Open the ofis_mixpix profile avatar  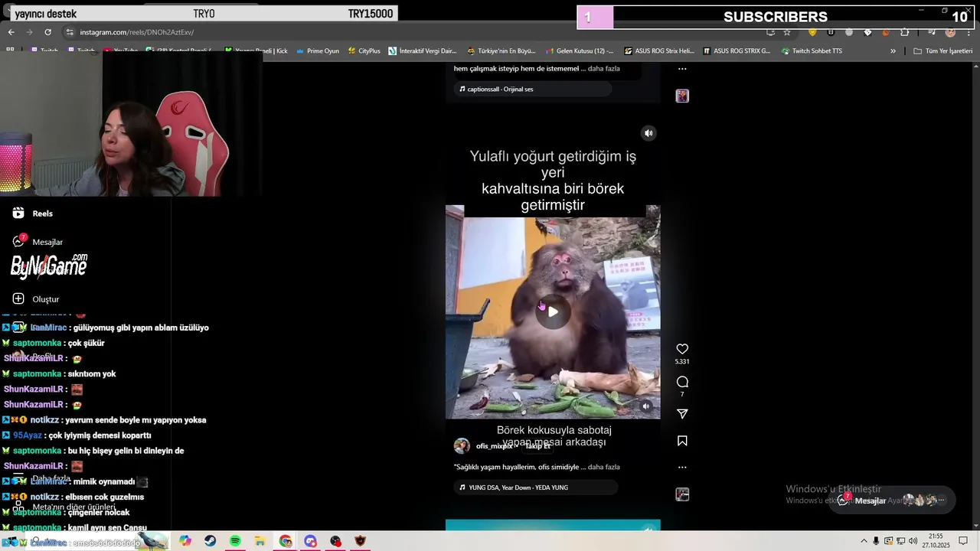click(x=462, y=446)
